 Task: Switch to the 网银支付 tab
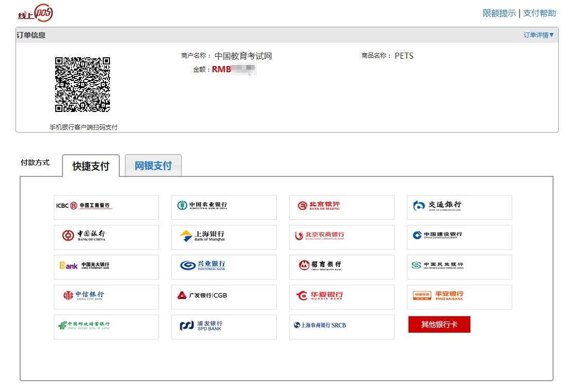pos(153,166)
